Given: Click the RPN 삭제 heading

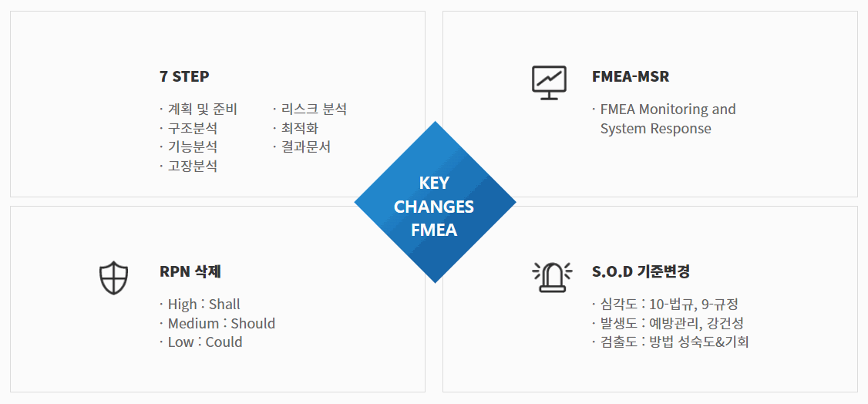Looking at the screenshot, I should coord(190,271).
